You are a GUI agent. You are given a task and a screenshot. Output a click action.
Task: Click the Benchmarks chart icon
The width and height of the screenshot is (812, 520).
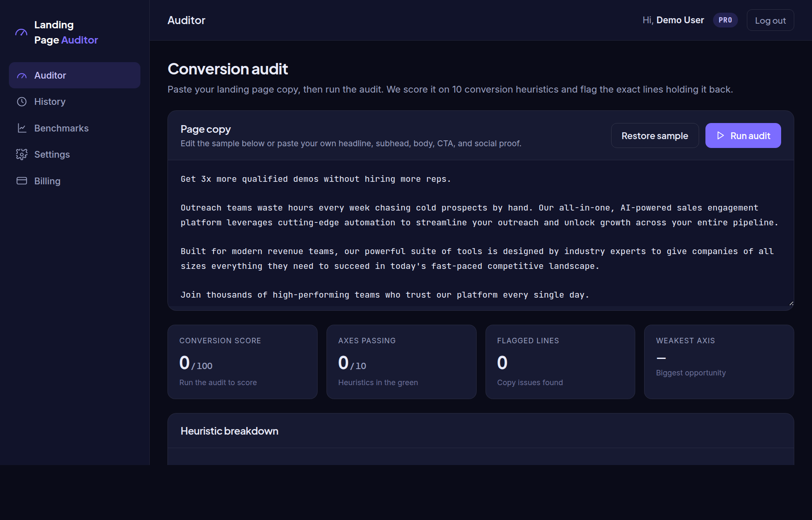[x=22, y=128]
